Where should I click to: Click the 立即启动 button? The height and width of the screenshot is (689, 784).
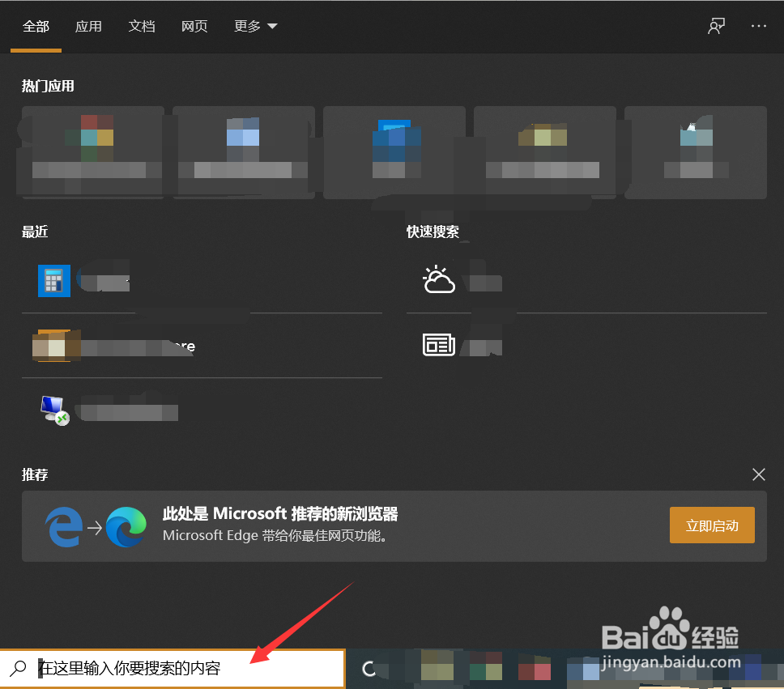[712, 525]
